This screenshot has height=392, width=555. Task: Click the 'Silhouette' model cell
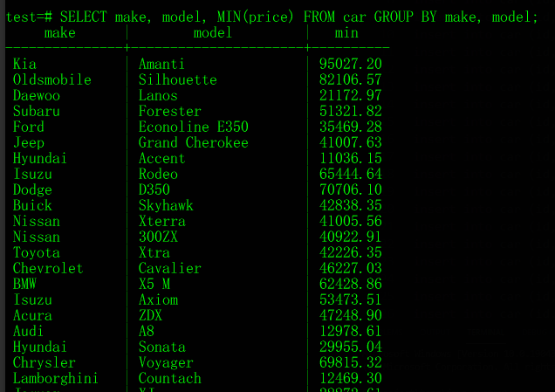[x=178, y=79]
